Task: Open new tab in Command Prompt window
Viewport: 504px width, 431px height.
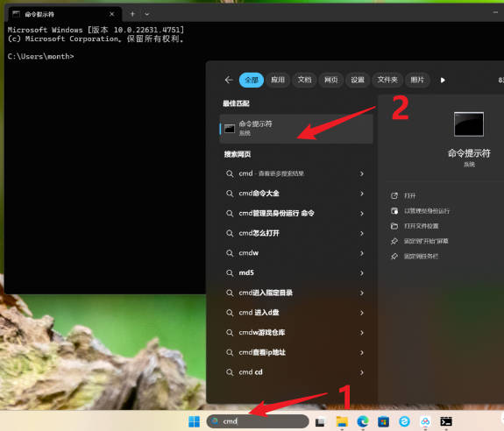Action: (x=132, y=14)
